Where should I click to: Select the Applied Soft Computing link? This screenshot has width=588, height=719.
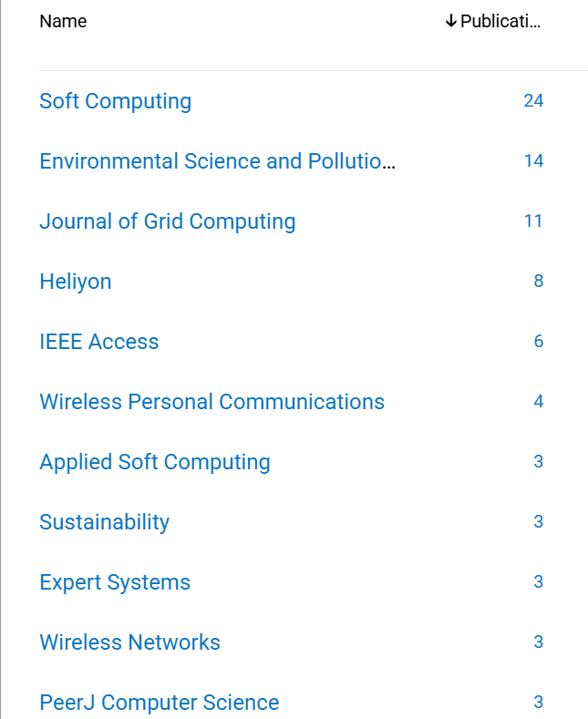click(154, 462)
